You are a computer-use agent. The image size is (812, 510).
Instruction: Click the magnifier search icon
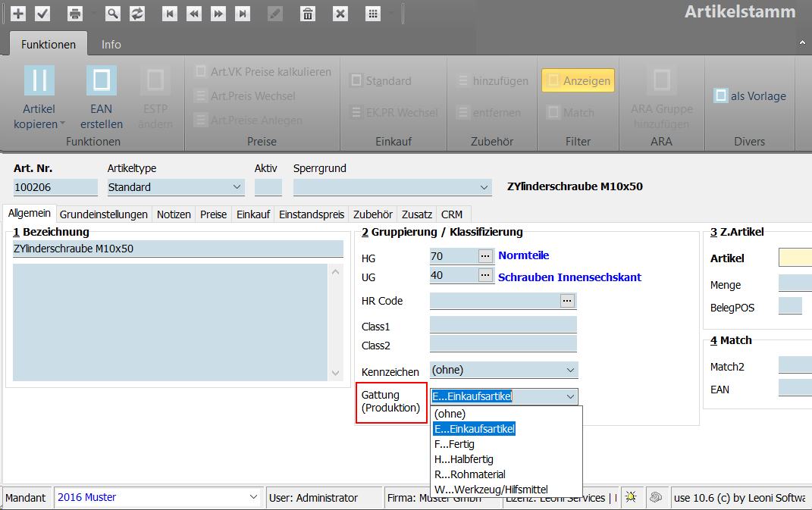(x=112, y=14)
